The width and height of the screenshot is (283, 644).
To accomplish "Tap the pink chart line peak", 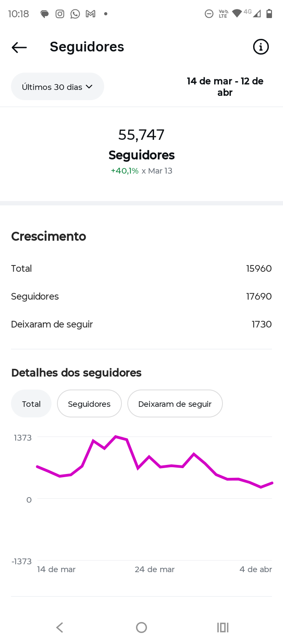I will (x=116, y=437).
